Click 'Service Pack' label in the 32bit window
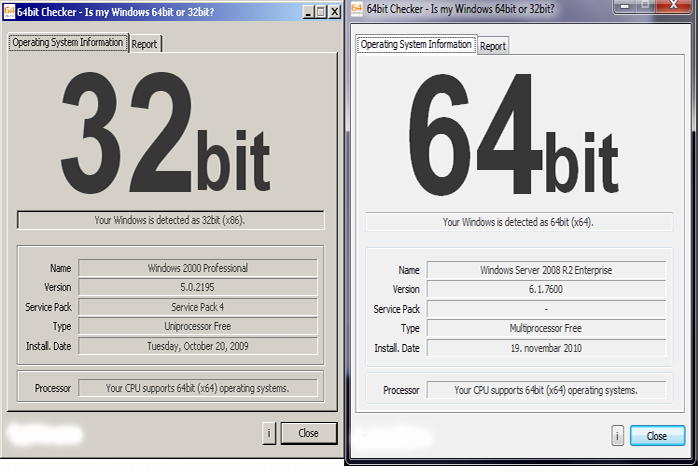This screenshot has height=472, width=700. [x=48, y=307]
